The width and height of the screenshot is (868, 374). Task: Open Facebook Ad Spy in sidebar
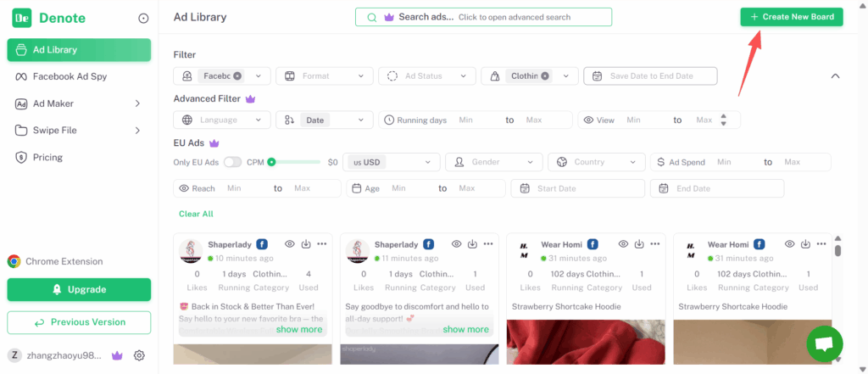(x=70, y=76)
